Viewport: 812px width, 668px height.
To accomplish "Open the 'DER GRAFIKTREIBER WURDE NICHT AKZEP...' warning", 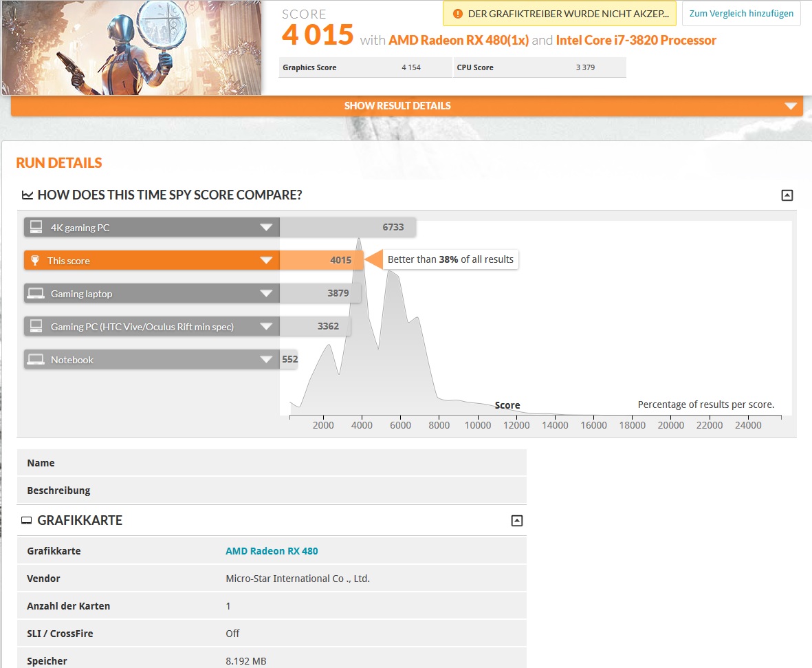I will (x=559, y=14).
